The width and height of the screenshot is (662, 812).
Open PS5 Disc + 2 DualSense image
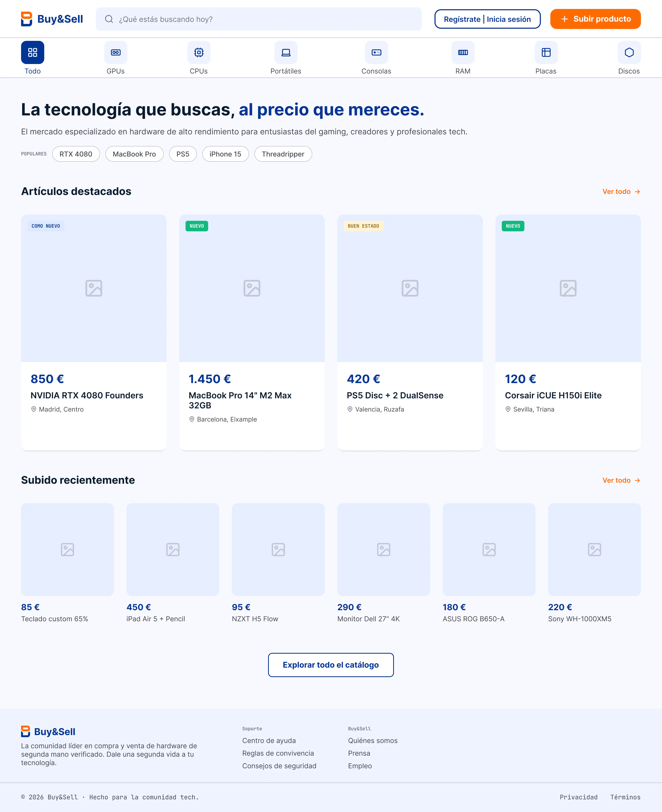410,288
